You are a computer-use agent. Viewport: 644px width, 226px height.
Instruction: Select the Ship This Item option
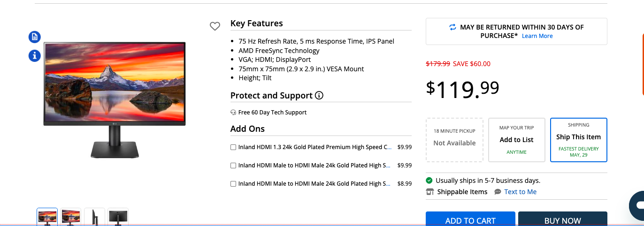pos(578,140)
